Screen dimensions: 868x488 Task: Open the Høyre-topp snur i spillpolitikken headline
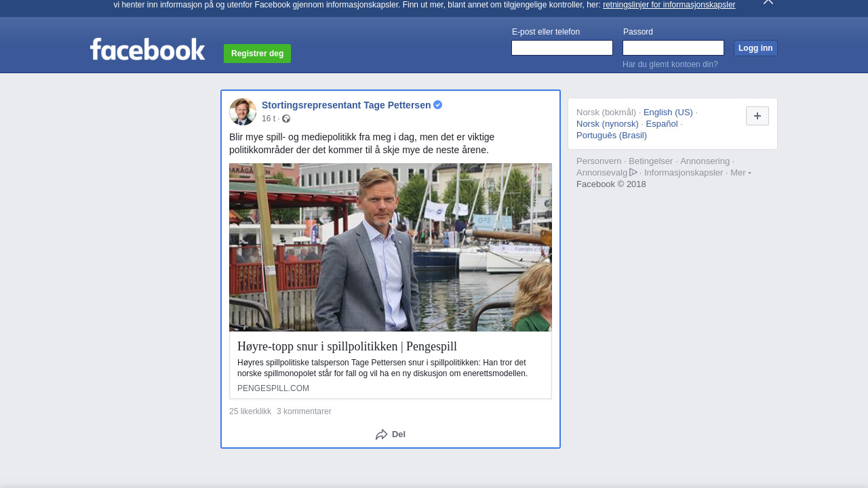point(347,346)
